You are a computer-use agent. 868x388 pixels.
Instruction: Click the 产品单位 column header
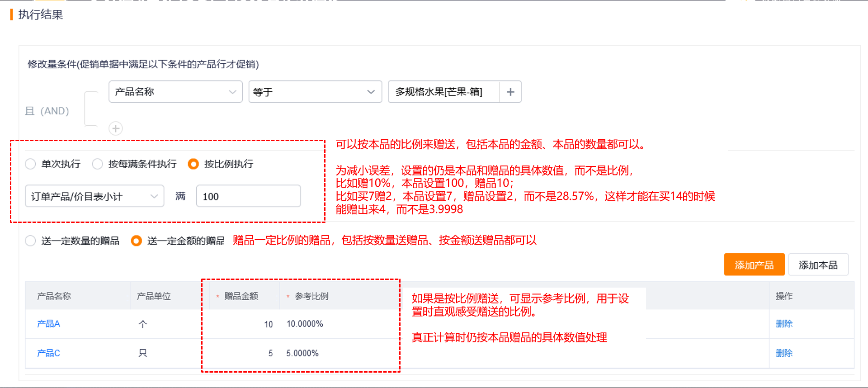click(x=154, y=296)
